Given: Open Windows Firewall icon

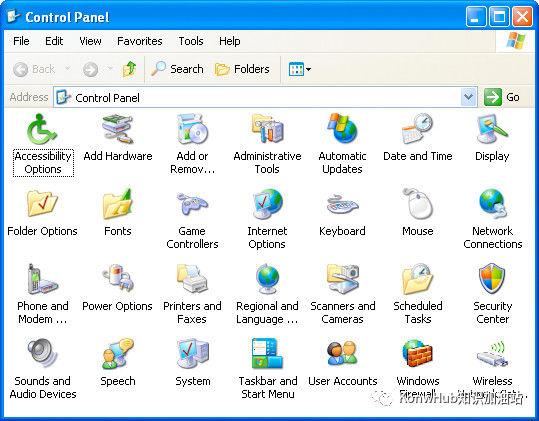Looking at the screenshot, I should [417, 354].
